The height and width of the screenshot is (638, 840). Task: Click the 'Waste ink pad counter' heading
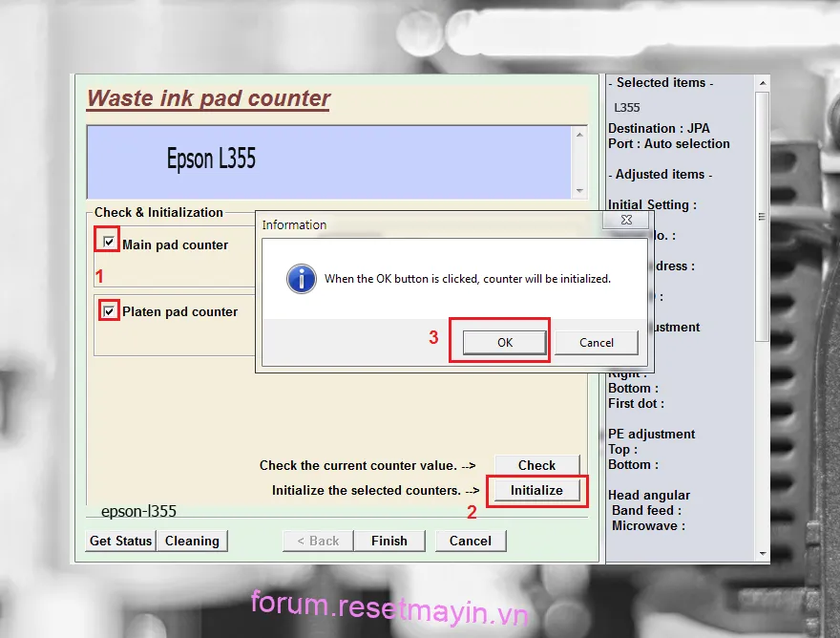click(209, 98)
